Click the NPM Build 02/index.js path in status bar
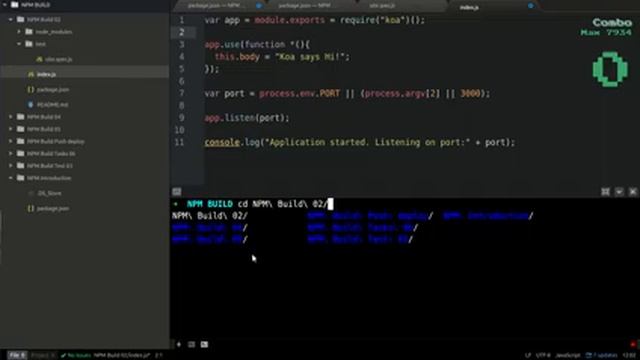Viewport: 640px width, 360px height. (x=122, y=355)
